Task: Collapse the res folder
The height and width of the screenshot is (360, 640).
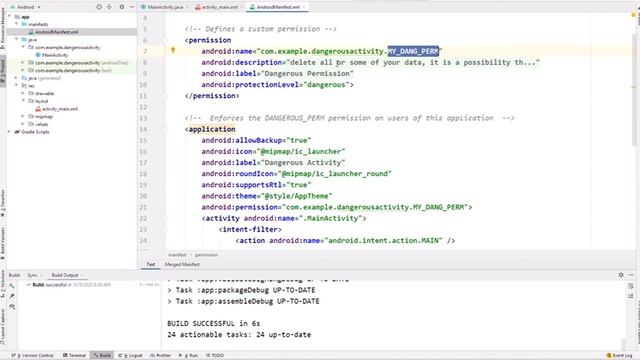Action: [x=16, y=86]
